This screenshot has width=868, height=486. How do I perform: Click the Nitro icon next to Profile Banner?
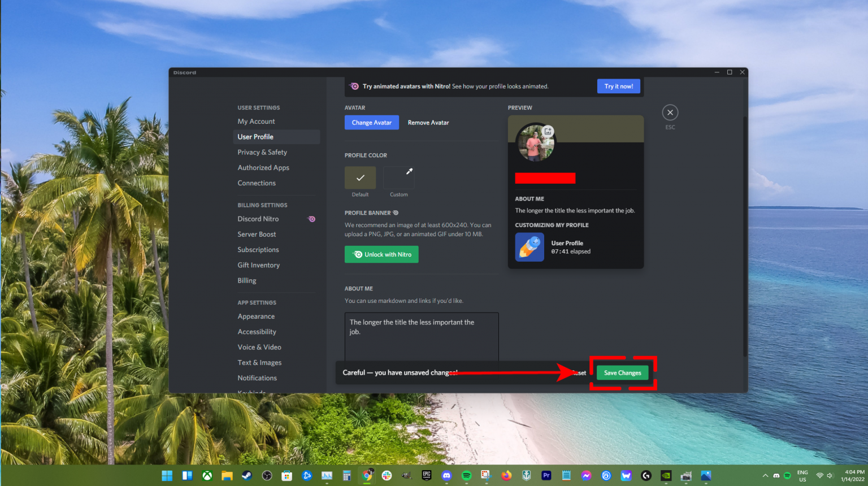coord(396,213)
